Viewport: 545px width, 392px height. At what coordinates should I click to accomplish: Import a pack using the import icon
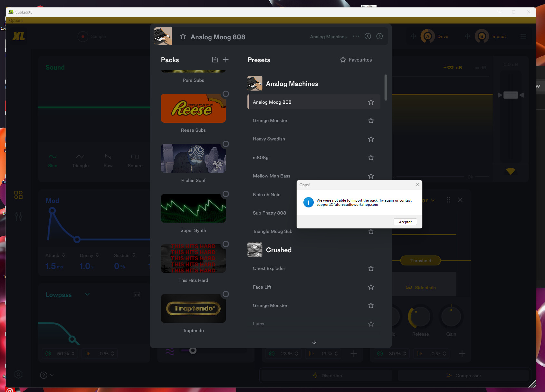(215, 60)
